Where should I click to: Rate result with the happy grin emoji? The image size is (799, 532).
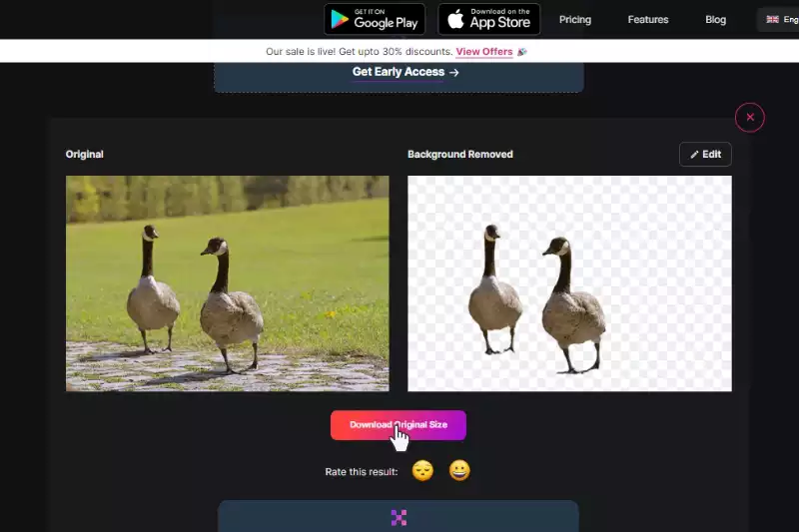[x=459, y=471]
